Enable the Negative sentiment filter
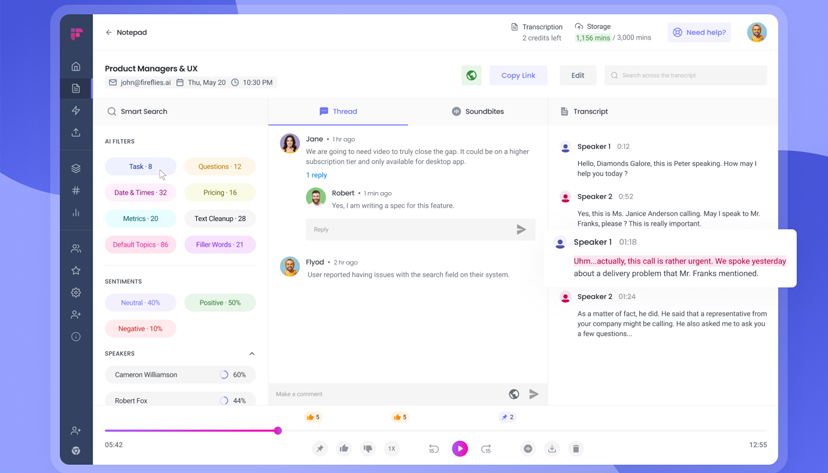 [x=140, y=328]
